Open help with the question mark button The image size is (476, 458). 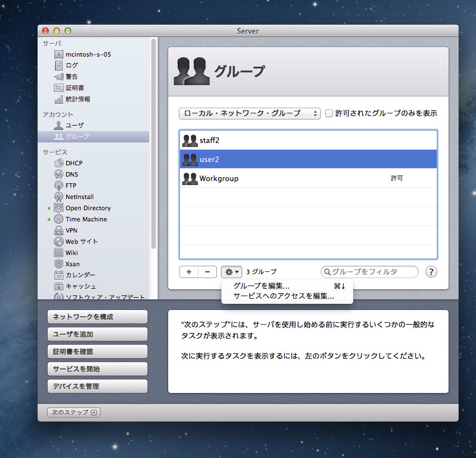coord(431,272)
